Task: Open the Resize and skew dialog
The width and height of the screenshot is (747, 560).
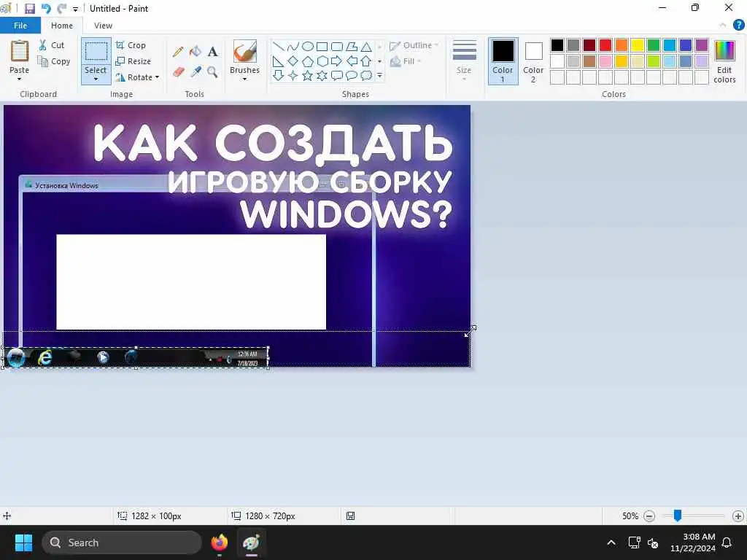Action: (x=133, y=61)
